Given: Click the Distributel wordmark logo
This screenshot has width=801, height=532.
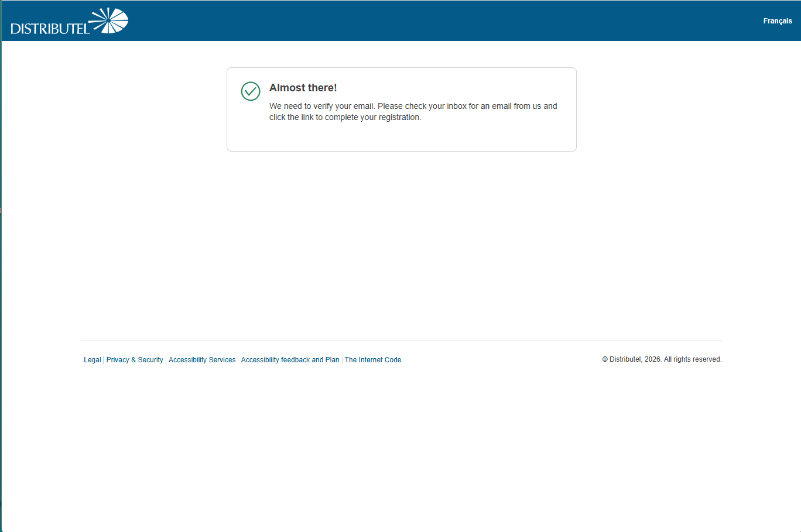Looking at the screenshot, I should [50, 28].
